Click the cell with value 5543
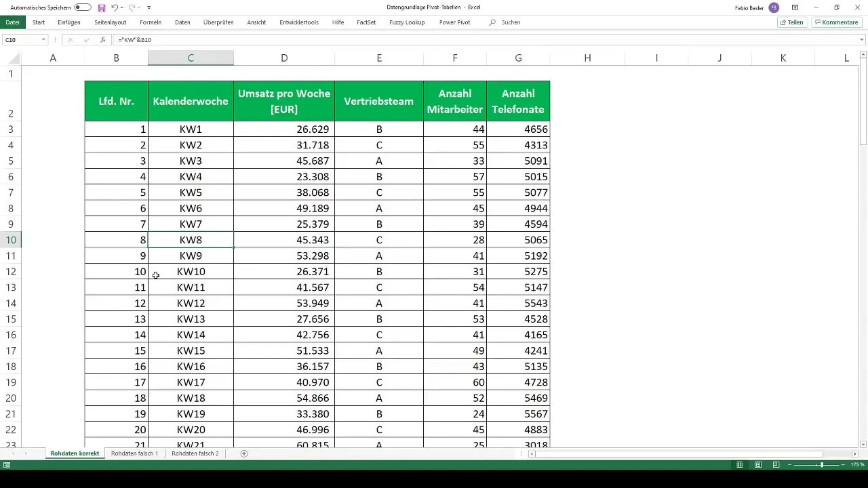The height and width of the screenshot is (488, 868). coord(518,303)
